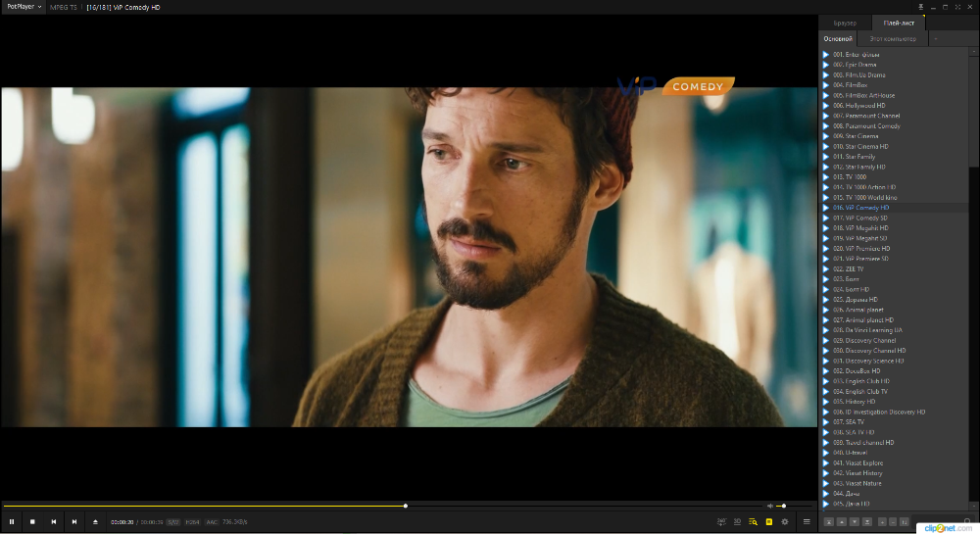Move playlist item to top
Viewport: 980px width, 534px height.
[x=829, y=521]
